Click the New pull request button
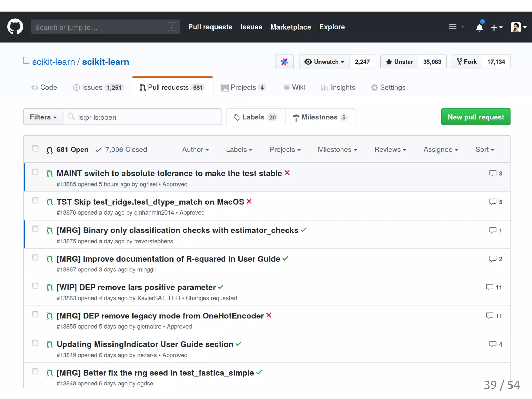The image size is (532, 399). 476,117
